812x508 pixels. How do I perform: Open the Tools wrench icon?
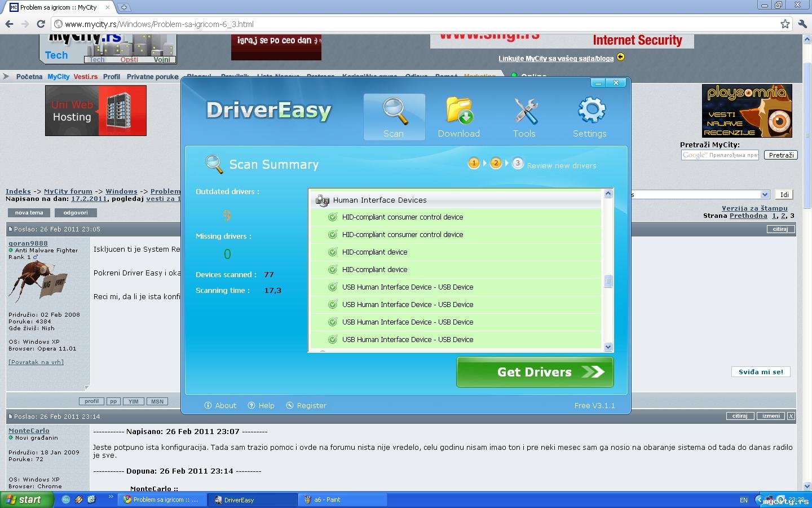[x=525, y=111]
